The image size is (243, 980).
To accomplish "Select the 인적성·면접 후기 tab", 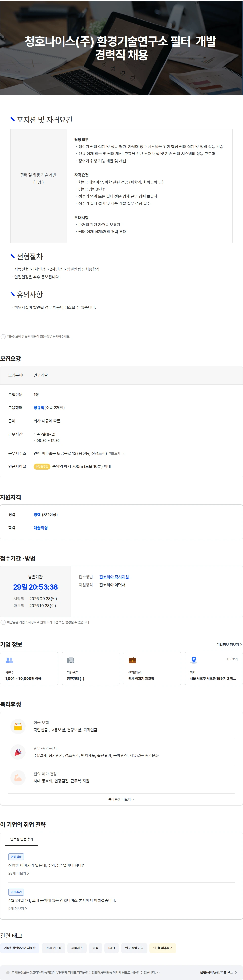I will click(x=22, y=839).
